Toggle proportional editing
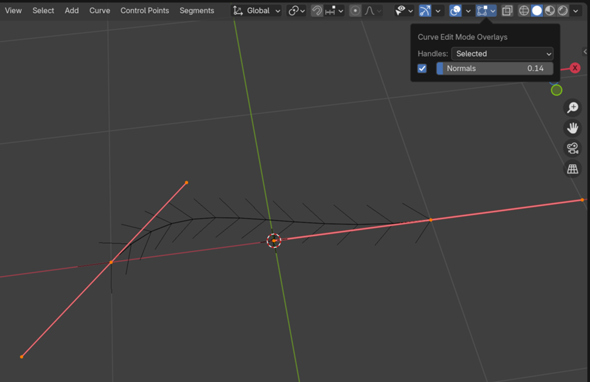Image resolution: width=590 pixels, height=382 pixels. 355,11
